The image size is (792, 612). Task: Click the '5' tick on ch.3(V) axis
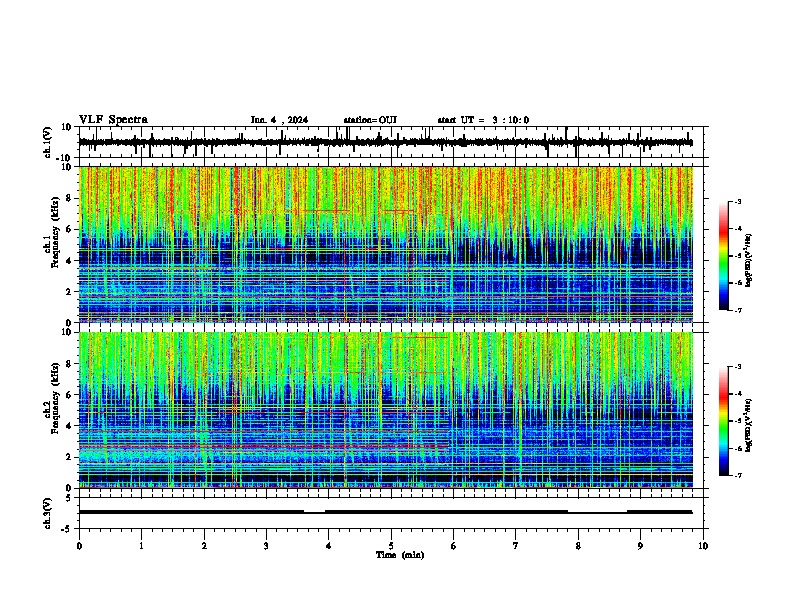point(69,498)
